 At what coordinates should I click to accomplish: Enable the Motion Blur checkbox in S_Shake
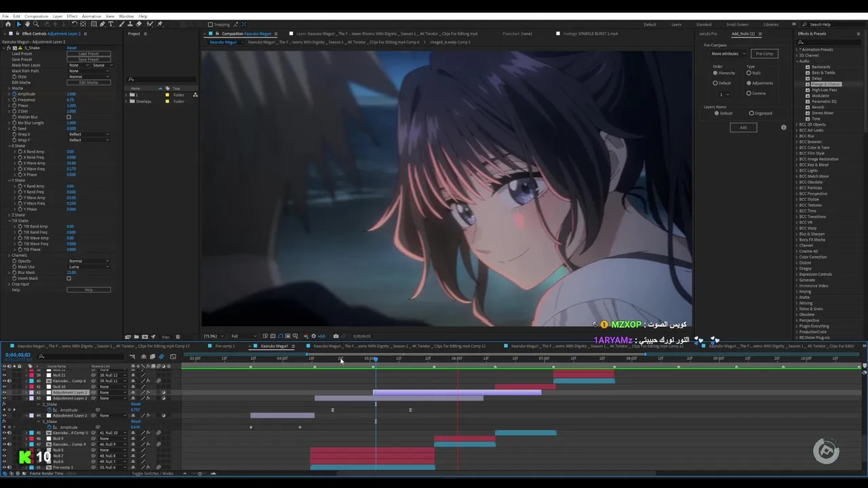point(68,117)
